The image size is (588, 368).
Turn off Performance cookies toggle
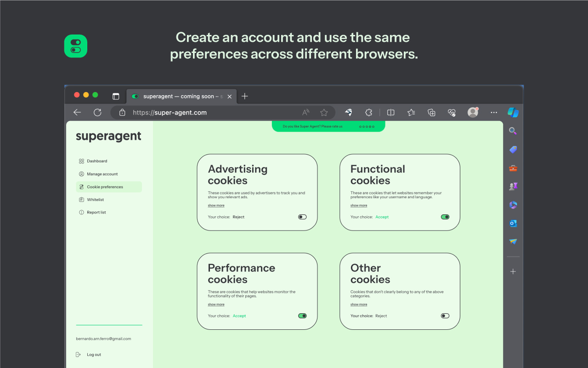coord(302,316)
